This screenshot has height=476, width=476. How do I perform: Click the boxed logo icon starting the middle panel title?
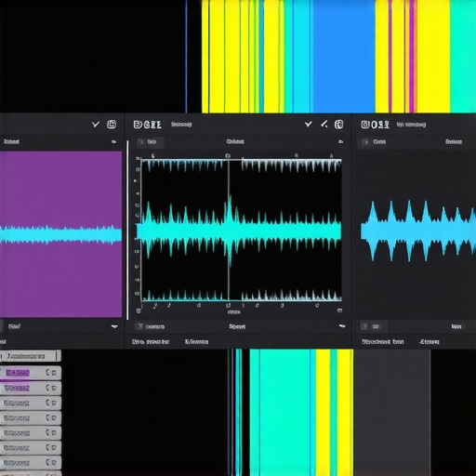click(x=138, y=125)
